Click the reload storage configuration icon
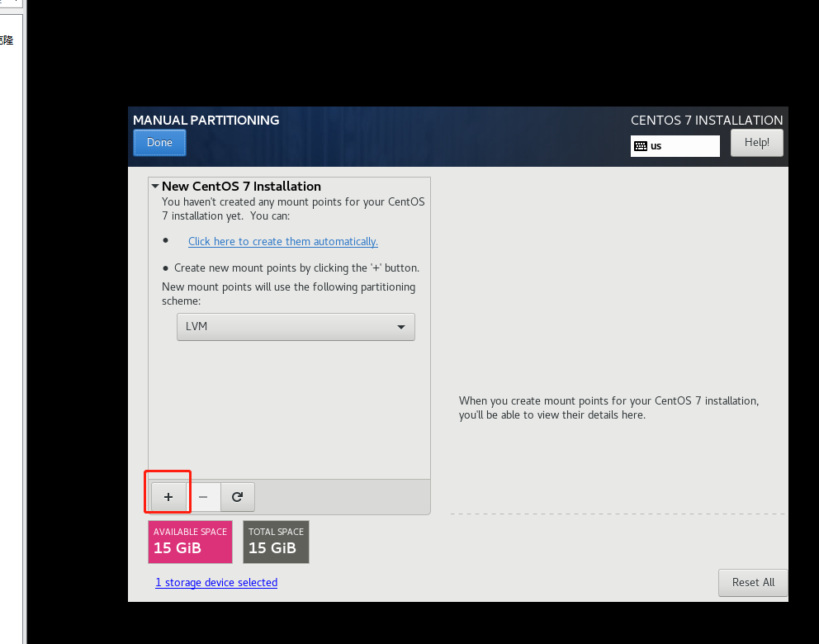The height and width of the screenshot is (644, 819). pos(237,497)
